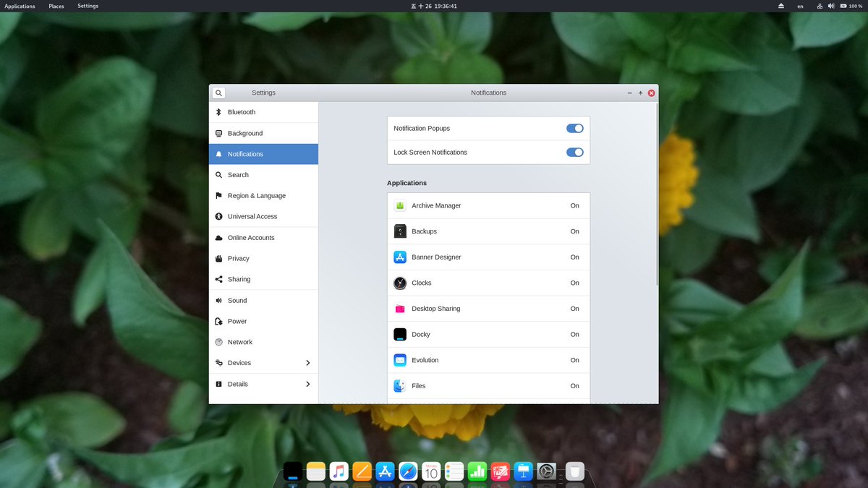The height and width of the screenshot is (488, 868).
Task: Click the battery 100 % indicator
Action: point(851,6)
